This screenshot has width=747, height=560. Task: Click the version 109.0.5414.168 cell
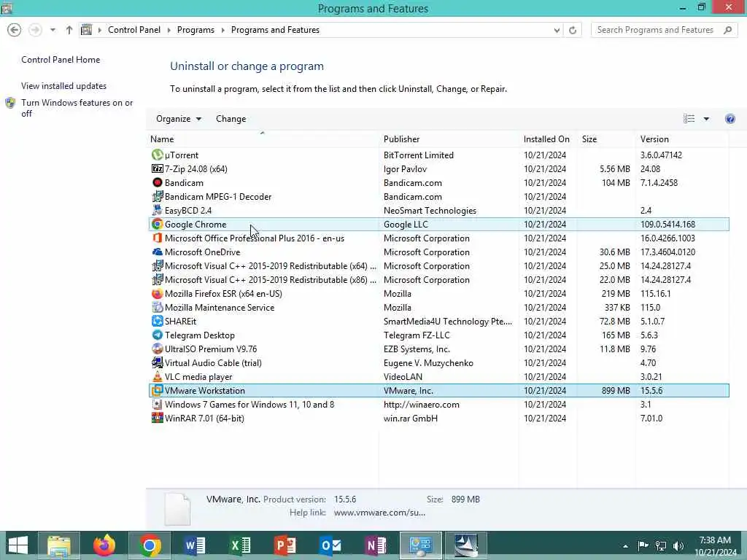667,224
